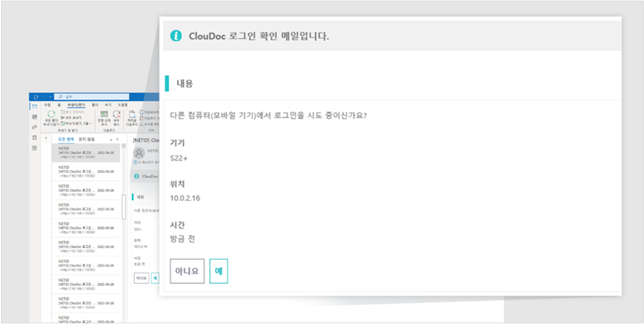Viewport: 644px width, 324px height.
Task: Click the Outlook search box
Action: (x=92, y=97)
